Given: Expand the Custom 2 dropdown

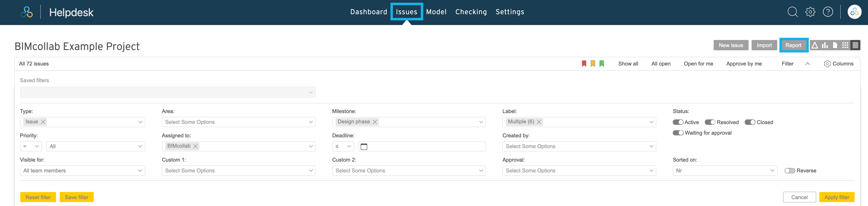Looking at the screenshot, I should click(409, 170).
